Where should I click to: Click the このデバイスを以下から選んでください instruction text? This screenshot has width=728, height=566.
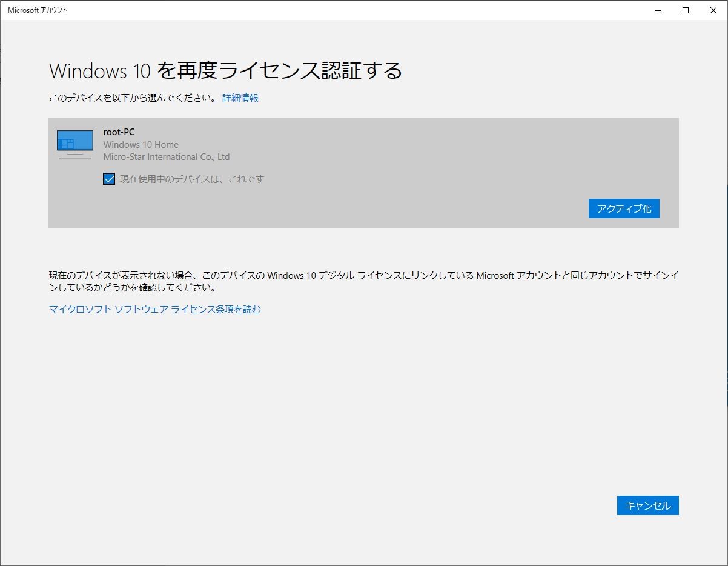point(133,98)
